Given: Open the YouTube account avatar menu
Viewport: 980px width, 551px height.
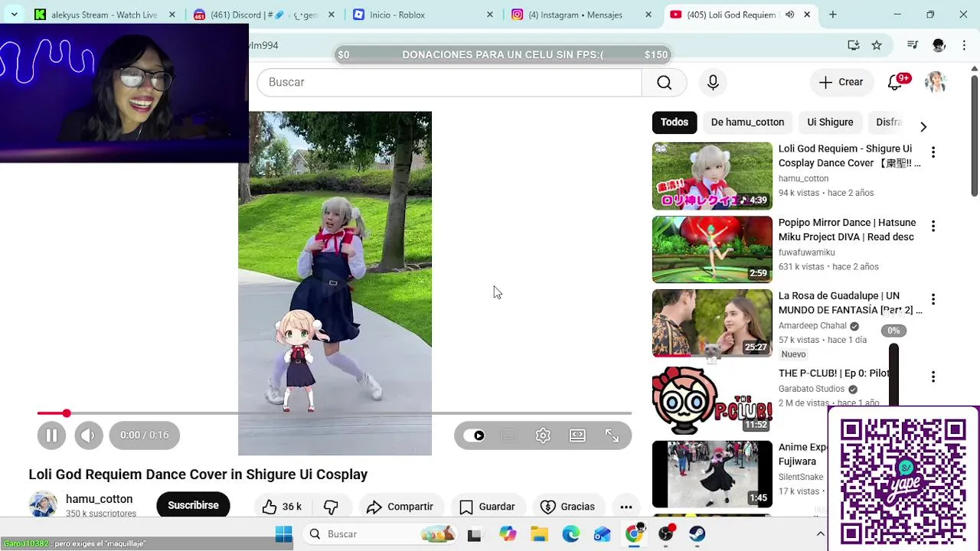Looking at the screenshot, I should (936, 82).
